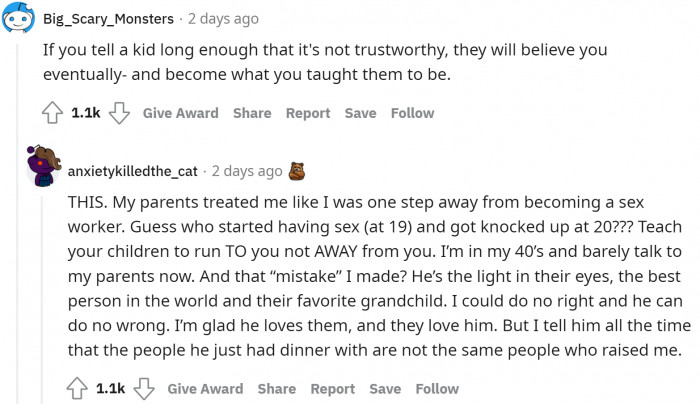Image resolution: width=700 pixels, height=404 pixels.
Task: Downvote anxietykilledthe_cat's reply
Action: (144, 389)
